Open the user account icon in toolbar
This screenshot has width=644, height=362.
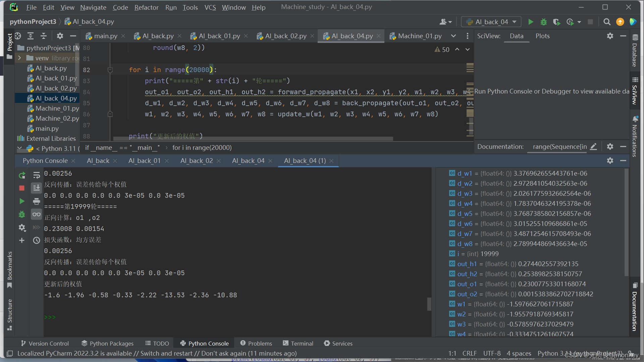(x=446, y=22)
